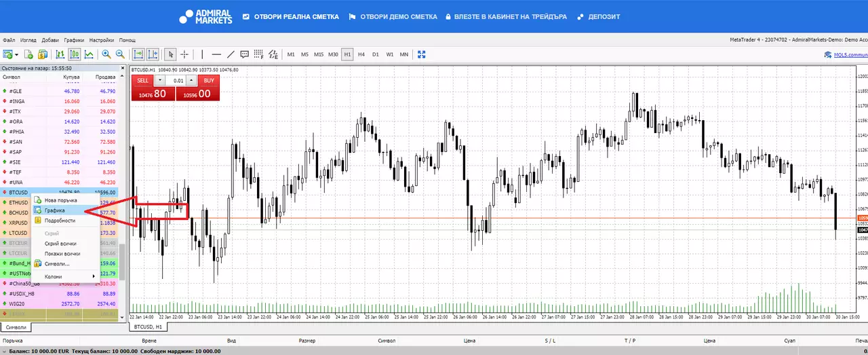This screenshot has width=868, height=355.
Task: Open the new chart dropdown arrow
Action: tap(16, 54)
